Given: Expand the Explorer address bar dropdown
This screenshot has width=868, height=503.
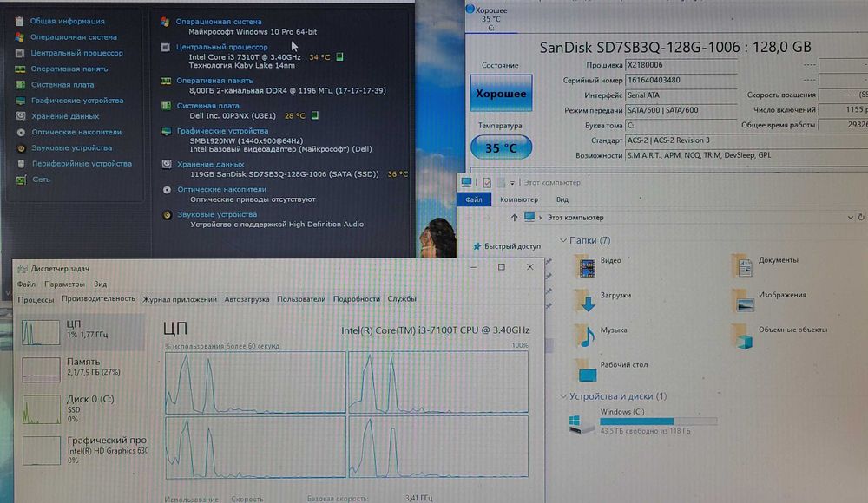Looking at the screenshot, I should pyautogui.click(x=851, y=218).
